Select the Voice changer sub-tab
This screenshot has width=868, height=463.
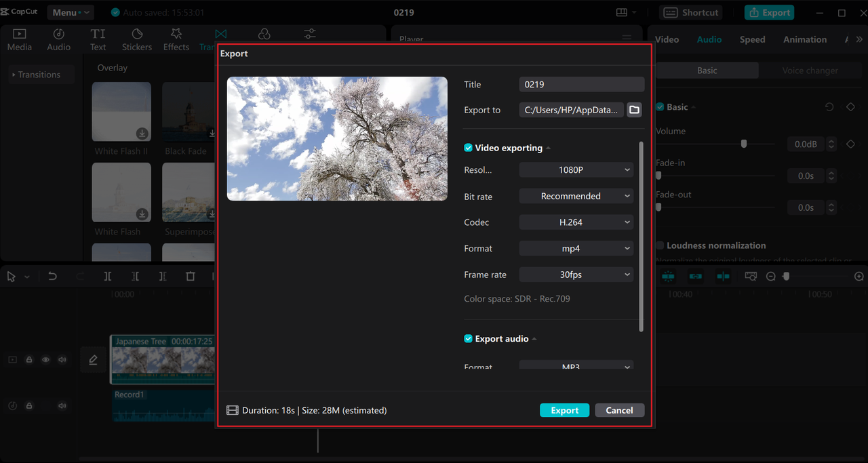point(810,71)
